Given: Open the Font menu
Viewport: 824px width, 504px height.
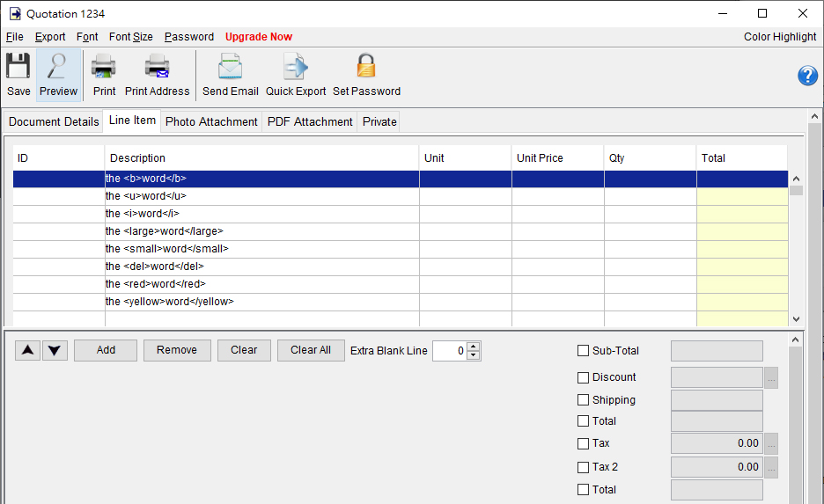Looking at the screenshot, I should [x=87, y=37].
